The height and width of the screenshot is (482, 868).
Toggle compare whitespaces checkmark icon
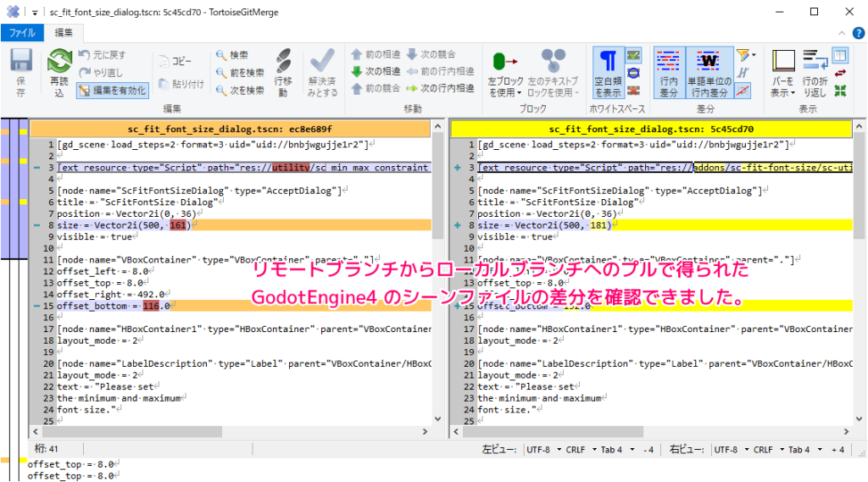pyautogui.click(x=634, y=55)
